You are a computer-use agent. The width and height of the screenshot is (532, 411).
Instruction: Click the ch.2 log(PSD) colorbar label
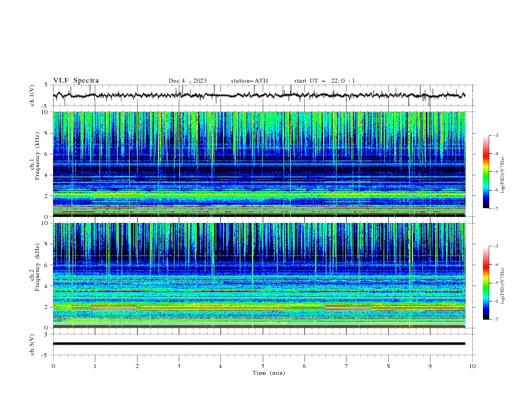pyautogui.click(x=503, y=286)
